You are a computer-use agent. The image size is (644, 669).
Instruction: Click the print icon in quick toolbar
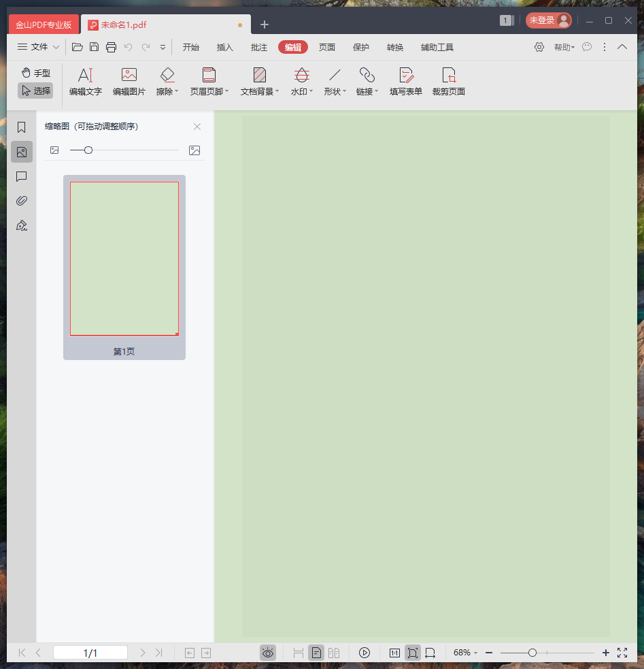(x=111, y=47)
